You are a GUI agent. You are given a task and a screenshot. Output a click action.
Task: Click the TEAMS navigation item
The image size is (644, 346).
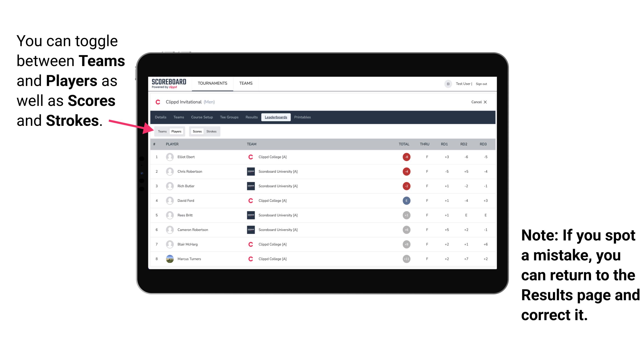pos(245,84)
